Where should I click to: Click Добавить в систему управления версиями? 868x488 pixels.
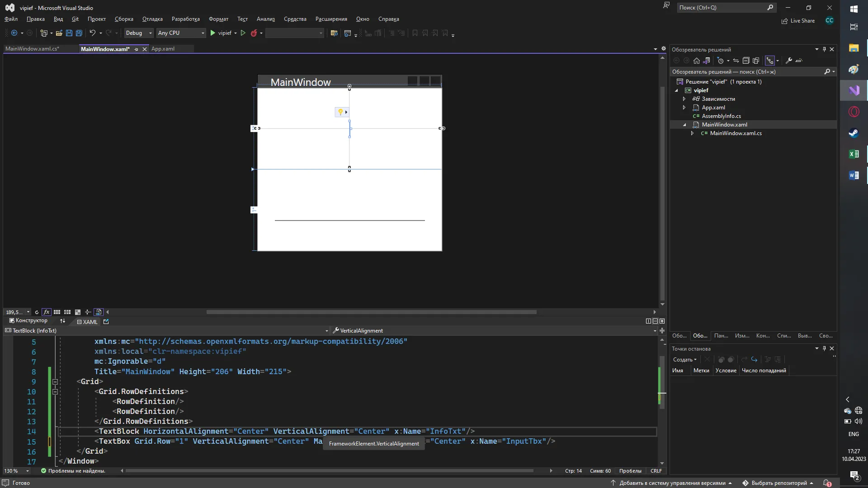click(671, 483)
